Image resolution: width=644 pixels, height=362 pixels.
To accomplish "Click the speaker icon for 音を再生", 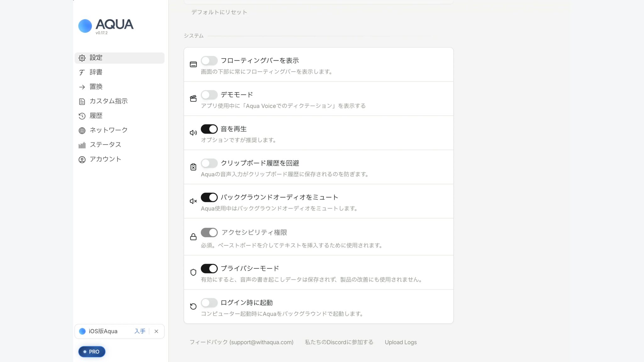I will [x=193, y=133].
